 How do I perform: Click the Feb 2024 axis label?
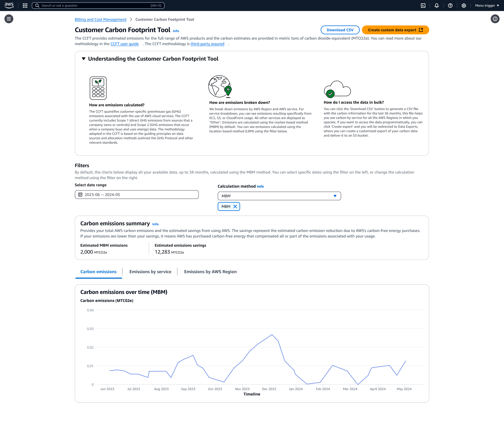tap(323, 389)
